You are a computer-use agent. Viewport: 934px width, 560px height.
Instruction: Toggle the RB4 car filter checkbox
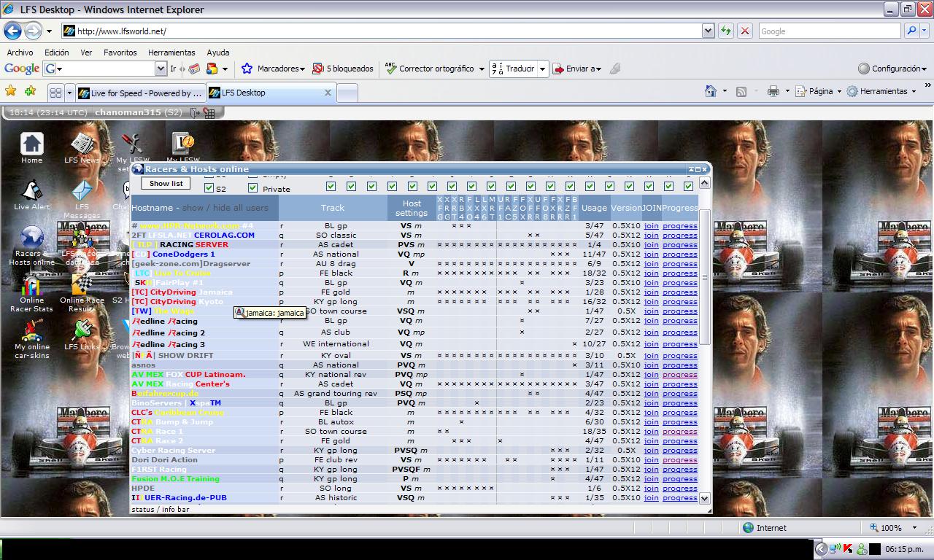(391, 187)
